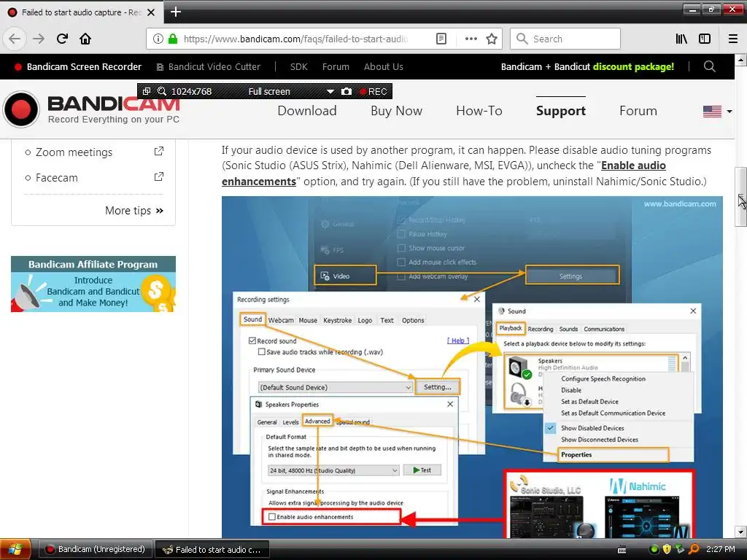Close the 'Failed to start audio capture' tab
The width and height of the screenshot is (747, 560).
click(151, 12)
